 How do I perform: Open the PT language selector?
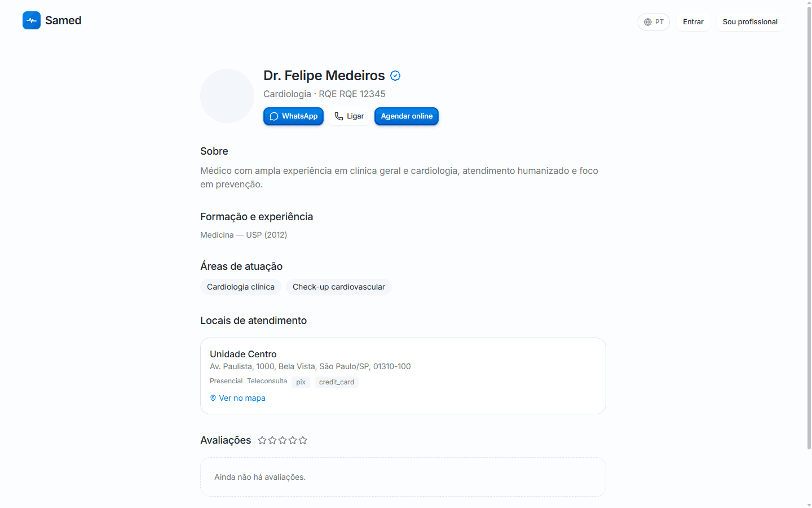coord(654,22)
